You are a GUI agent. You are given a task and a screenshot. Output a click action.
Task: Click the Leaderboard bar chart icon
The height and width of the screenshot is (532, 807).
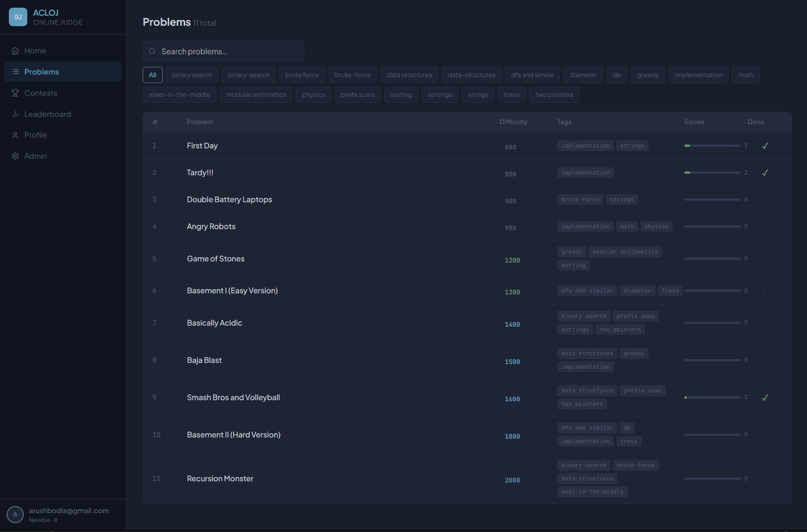coord(15,114)
